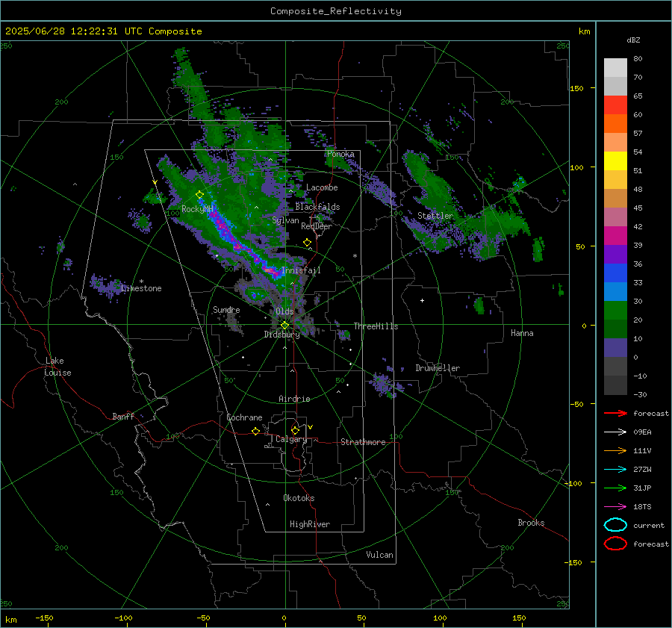Click the Composite_Reflectivity title
The image size is (672, 628).
click(x=336, y=11)
